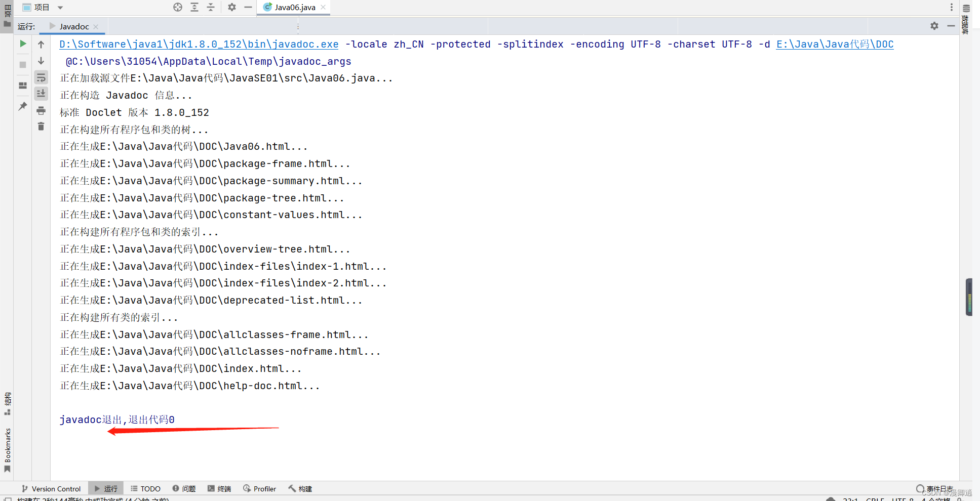Open project panel options gear
Screen dimensions: 980x501
[232, 7]
